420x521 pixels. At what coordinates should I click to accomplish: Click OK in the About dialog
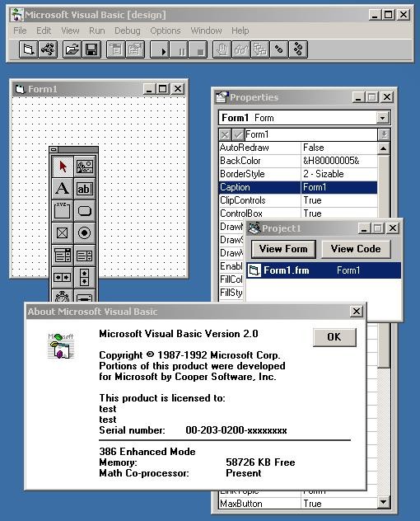pyautogui.click(x=334, y=337)
